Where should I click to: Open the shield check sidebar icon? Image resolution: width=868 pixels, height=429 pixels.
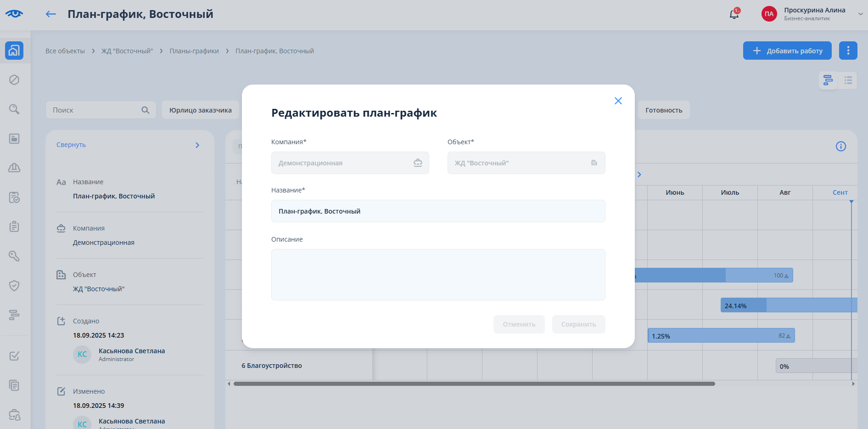coord(14,286)
